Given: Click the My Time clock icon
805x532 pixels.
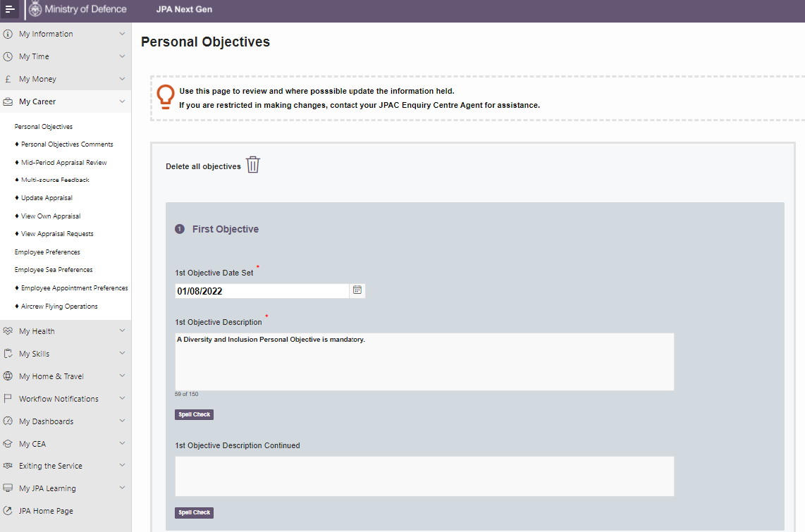Looking at the screenshot, I should tap(8, 56).
